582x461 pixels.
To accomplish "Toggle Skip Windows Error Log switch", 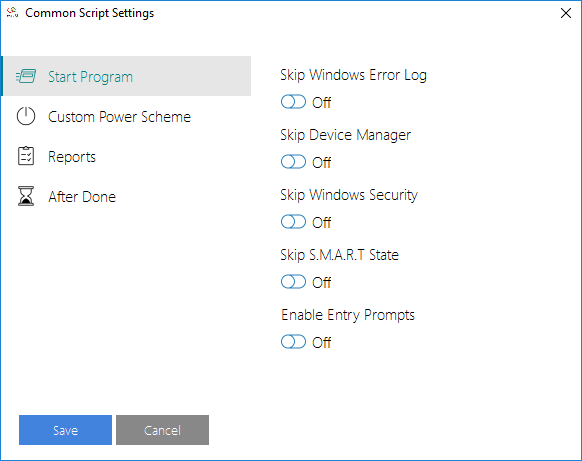I will [x=293, y=102].
